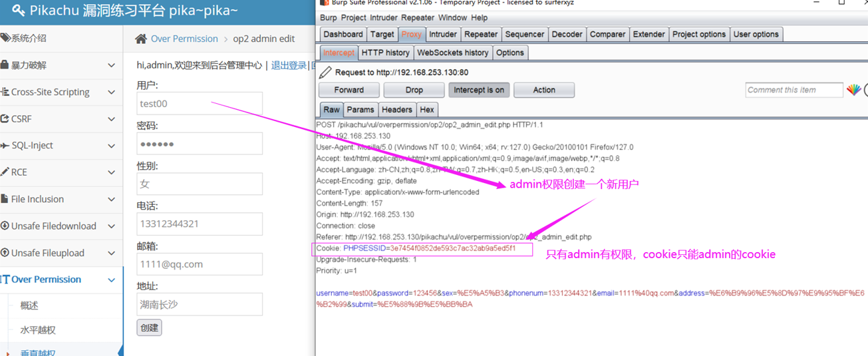Select the Proxy tab
Screen dimensions: 868x356
[x=412, y=34]
